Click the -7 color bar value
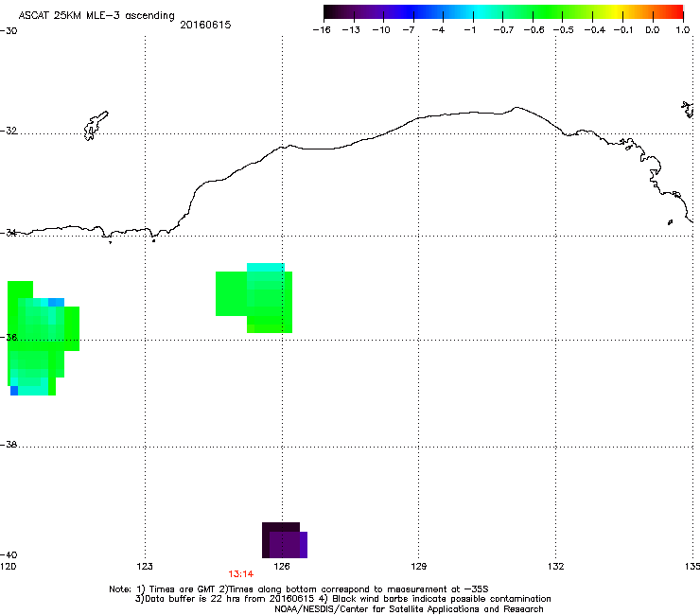The image size is (700, 615). coord(409,30)
